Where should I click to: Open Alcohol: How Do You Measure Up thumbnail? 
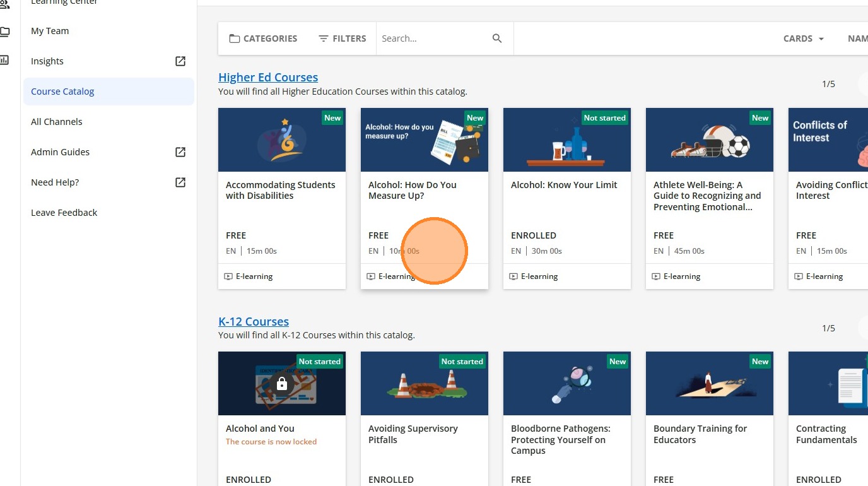click(x=425, y=139)
